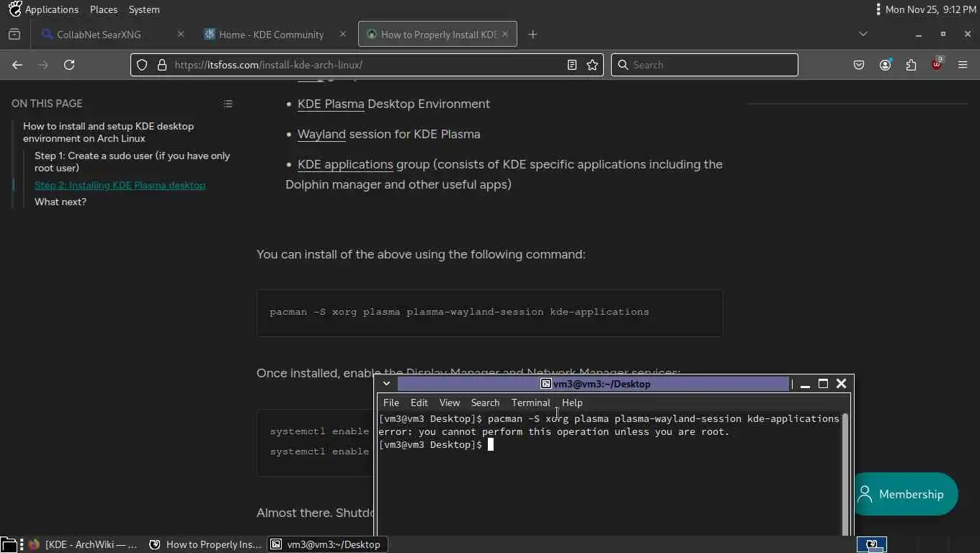Click the site padlock icon

[x=161, y=65]
